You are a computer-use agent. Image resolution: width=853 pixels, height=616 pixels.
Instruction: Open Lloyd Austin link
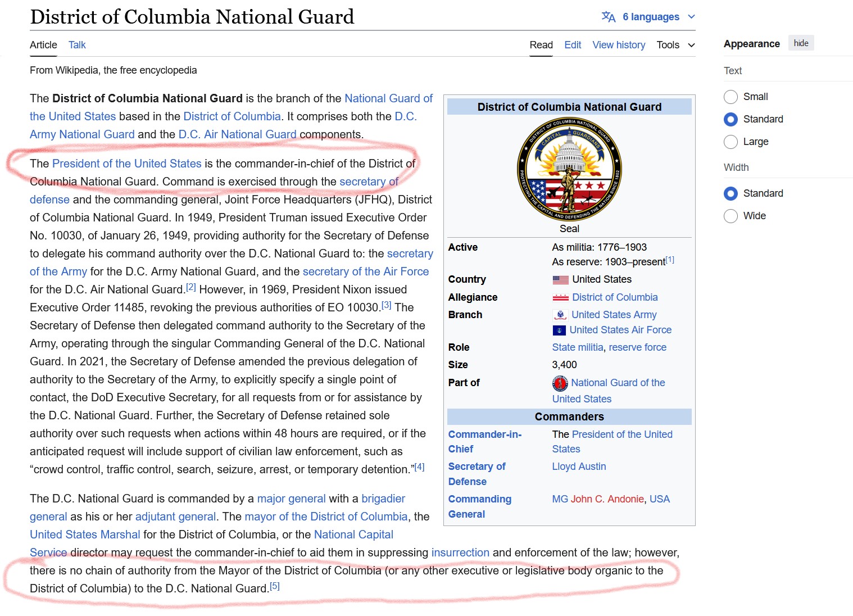coord(579,466)
